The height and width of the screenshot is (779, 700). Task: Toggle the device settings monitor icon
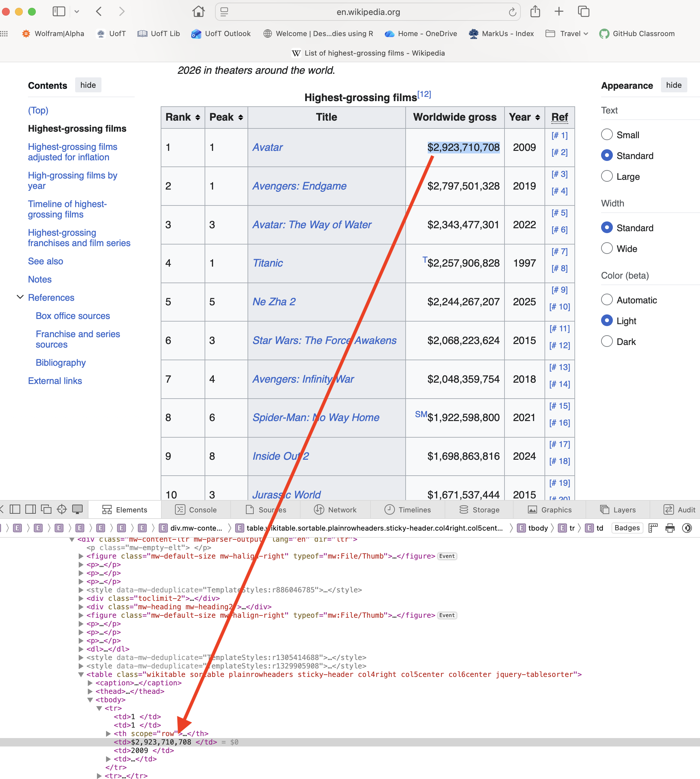click(77, 509)
